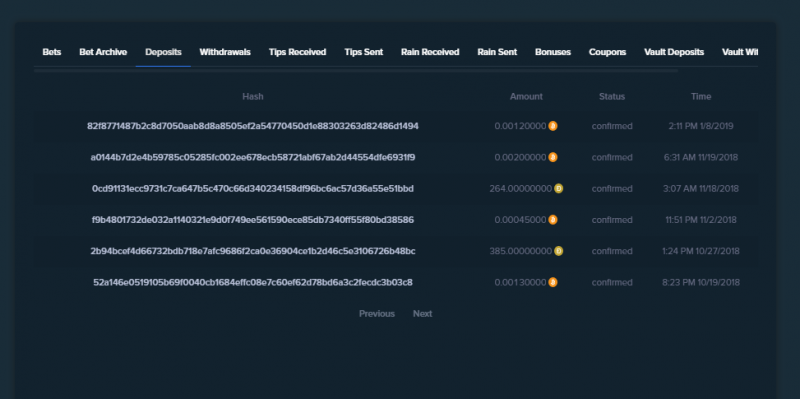The width and height of the screenshot is (800, 399).
Task: Open the Bets tab
Action: [52, 52]
